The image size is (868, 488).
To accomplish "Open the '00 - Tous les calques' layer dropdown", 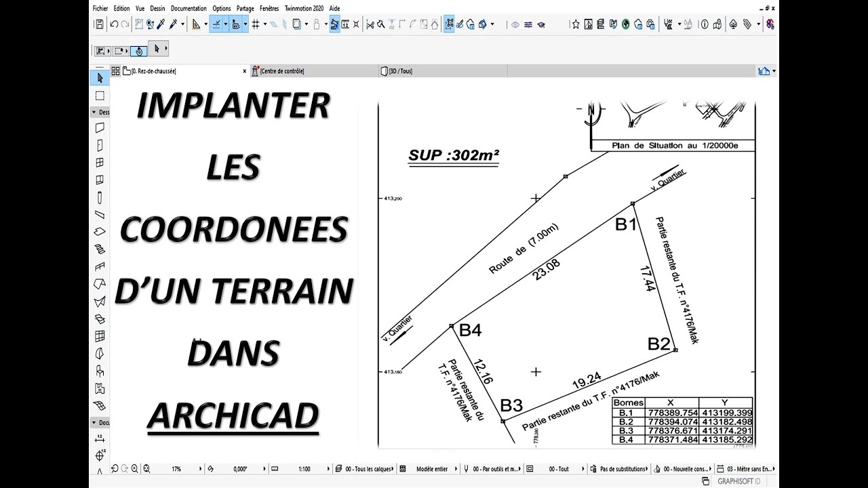I will pos(393,468).
